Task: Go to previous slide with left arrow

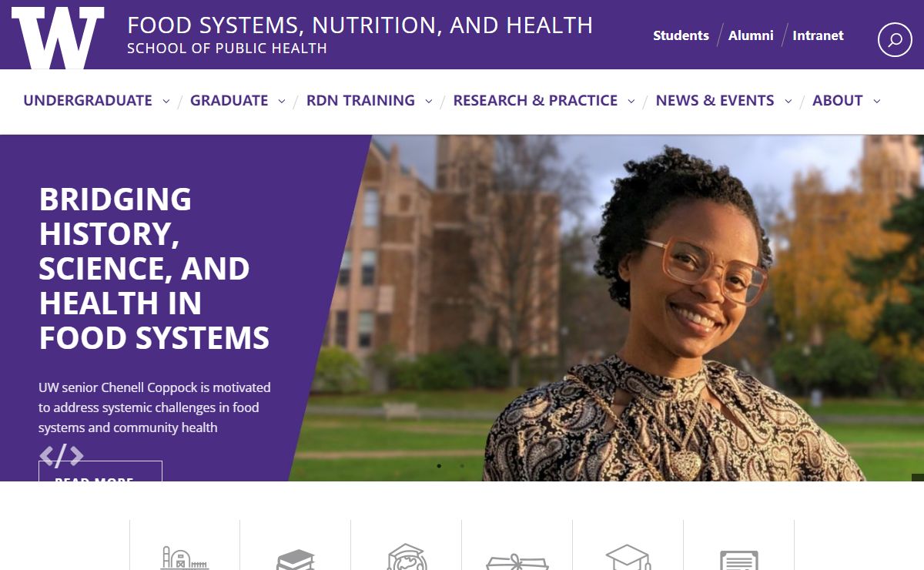Action: (x=47, y=456)
